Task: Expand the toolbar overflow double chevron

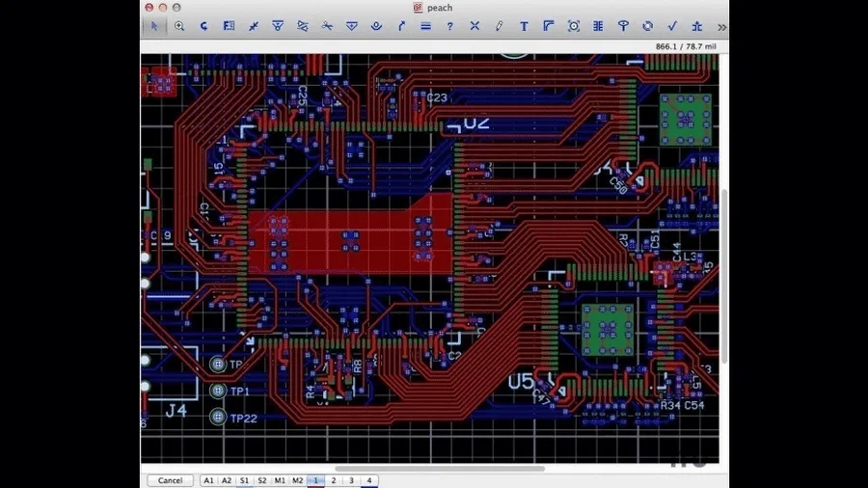Action: tap(721, 27)
